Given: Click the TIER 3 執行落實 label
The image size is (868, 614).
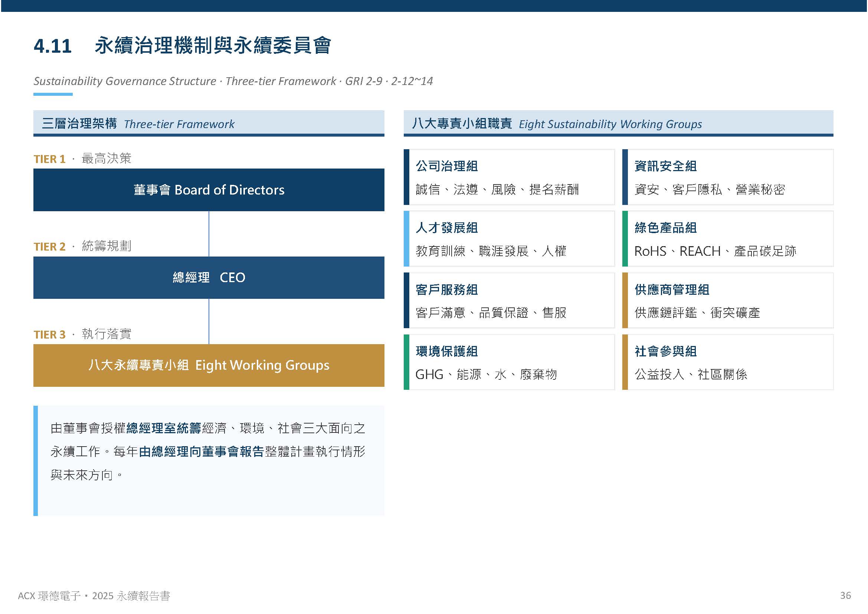Looking at the screenshot, I should click(x=82, y=334).
